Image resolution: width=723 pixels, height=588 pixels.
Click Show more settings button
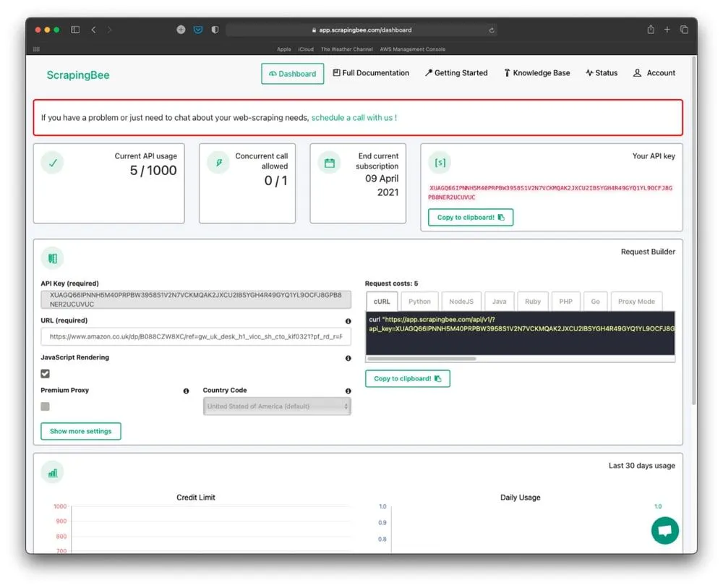point(81,431)
